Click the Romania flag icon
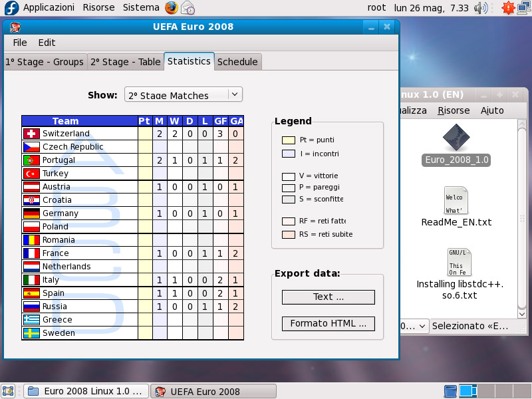532x399 pixels. (31, 240)
